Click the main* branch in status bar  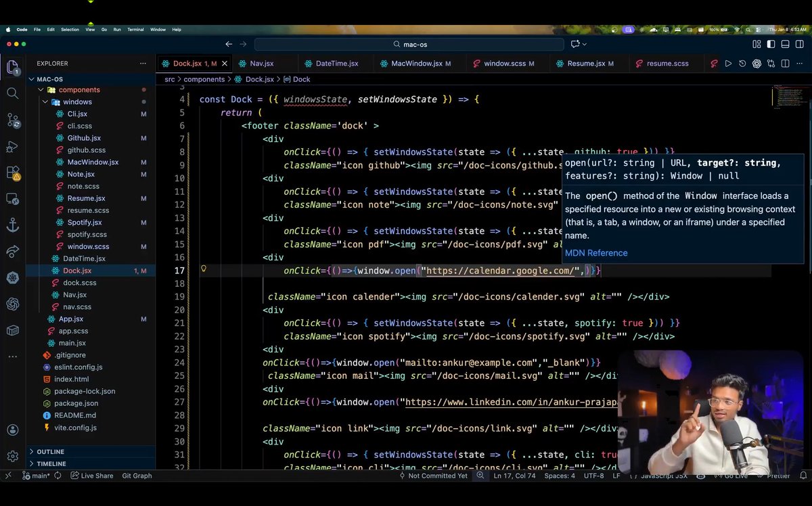point(36,476)
